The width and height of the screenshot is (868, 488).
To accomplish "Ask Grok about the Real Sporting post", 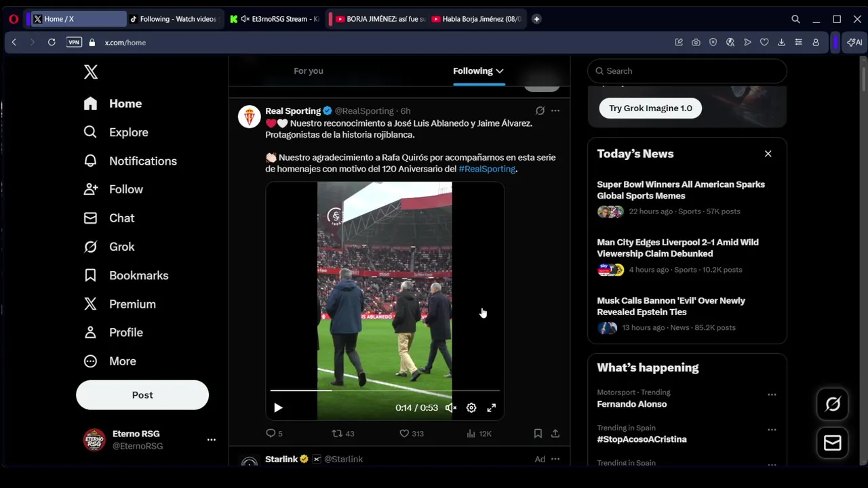I will tap(540, 110).
